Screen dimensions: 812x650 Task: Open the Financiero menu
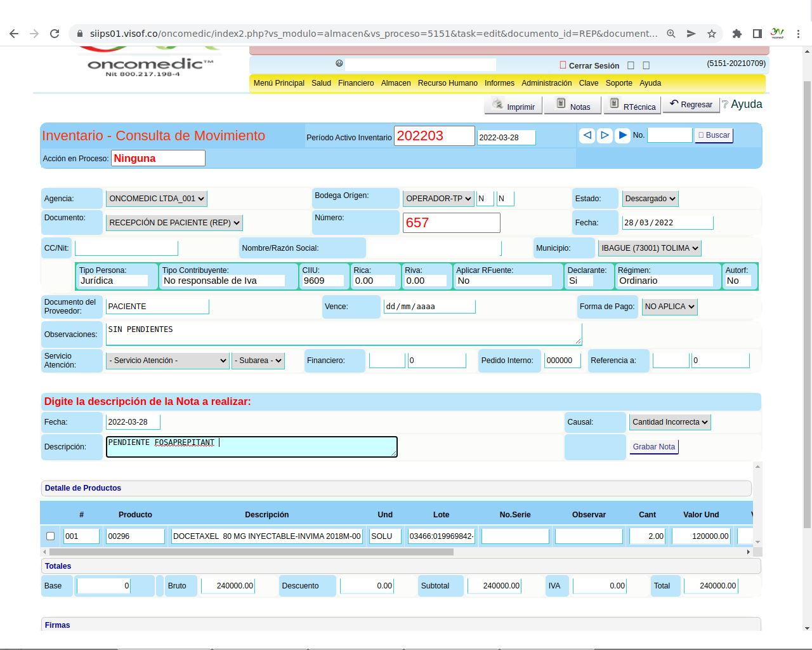(x=356, y=83)
